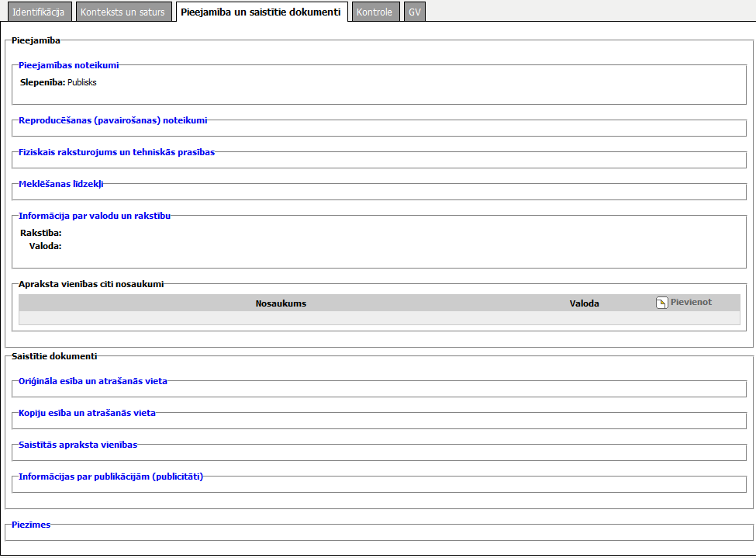The width and height of the screenshot is (756, 558).
Task: Click the Pievienot document icon
Action: pyautogui.click(x=661, y=303)
